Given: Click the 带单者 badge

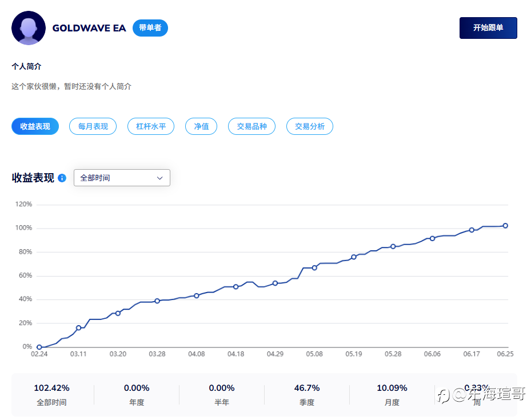Looking at the screenshot, I should coord(150,28).
